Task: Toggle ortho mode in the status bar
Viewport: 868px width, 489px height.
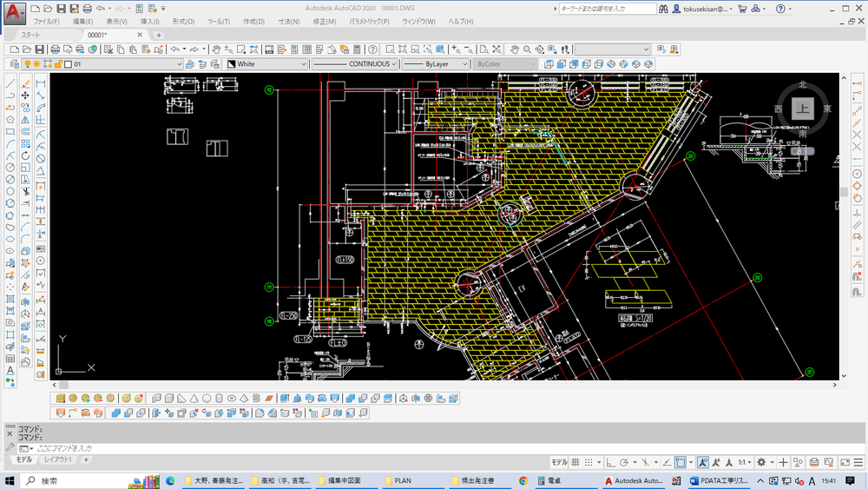Action: (611, 463)
